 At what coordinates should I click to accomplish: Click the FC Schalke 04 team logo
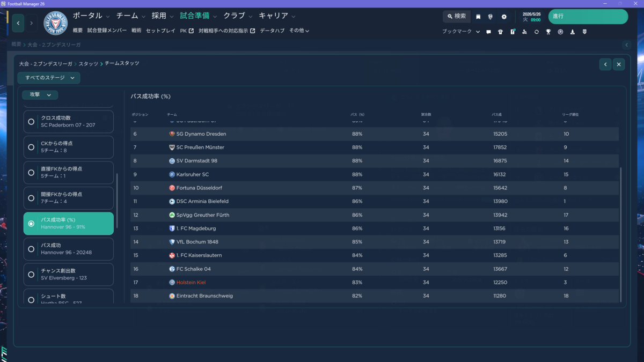tap(172, 269)
